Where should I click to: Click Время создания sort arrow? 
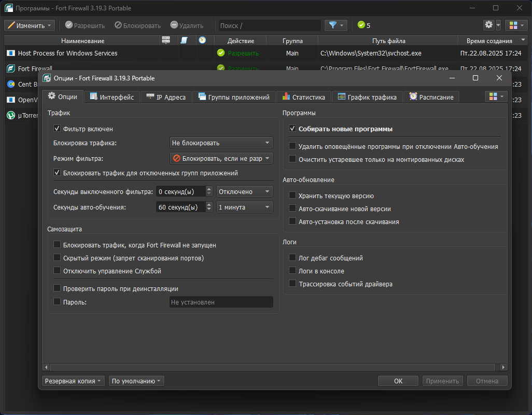click(524, 40)
